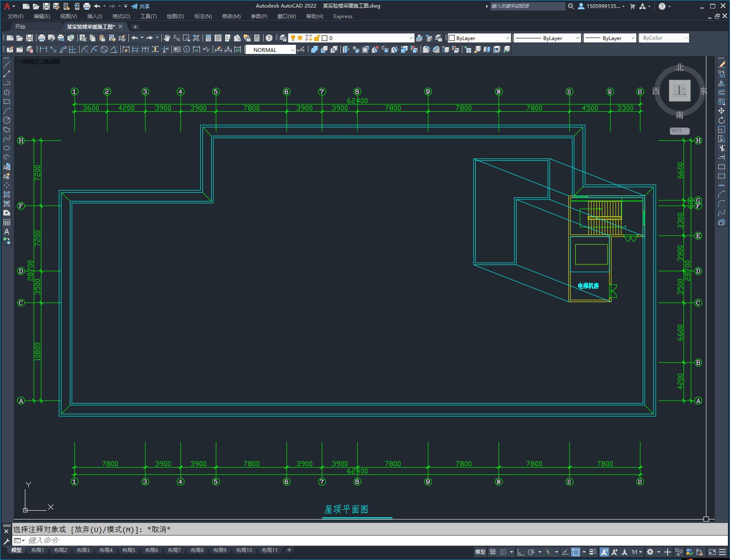Image resolution: width=730 pixels, height=560 pixels.
Task: Open the Express menu
Action: point(343,16)
